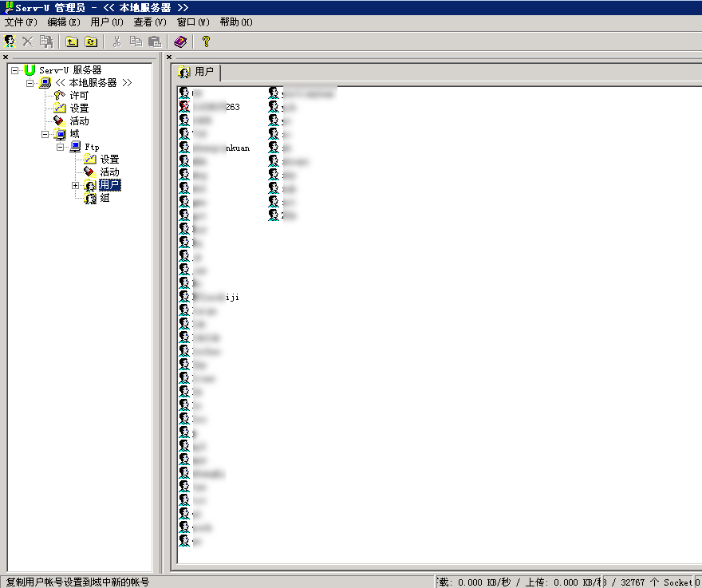Open the 文件(F) menu

(21, 22)
